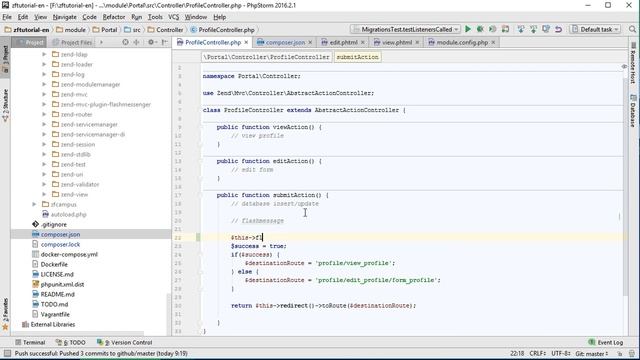Close the composer.json tab

pos(310,42)
